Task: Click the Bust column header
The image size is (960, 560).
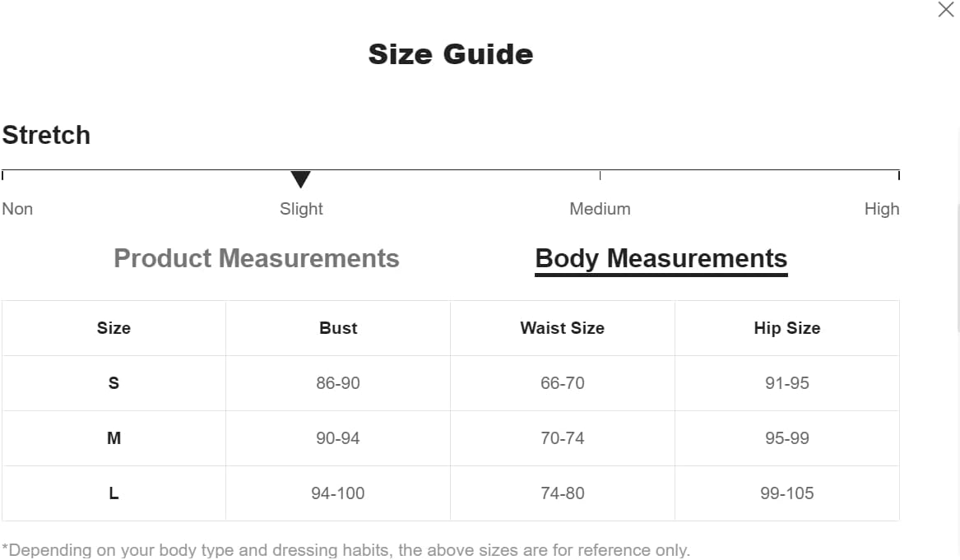Action: coord(338,328)
